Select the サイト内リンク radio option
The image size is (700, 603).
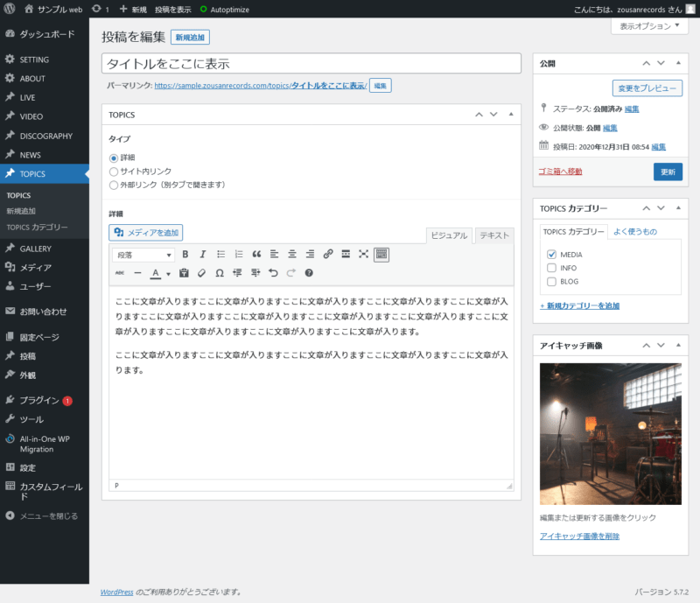pos(114,172)
